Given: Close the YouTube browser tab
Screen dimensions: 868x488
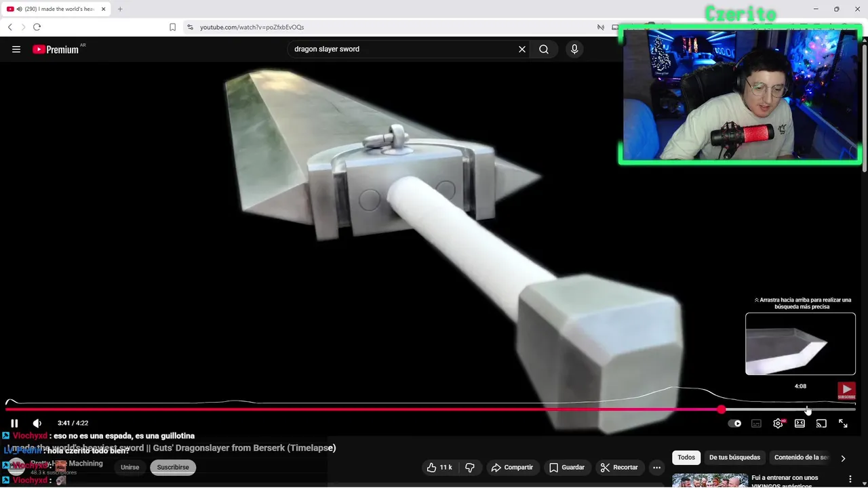Looking at the screenshot, I should click(x=104, y=9).
